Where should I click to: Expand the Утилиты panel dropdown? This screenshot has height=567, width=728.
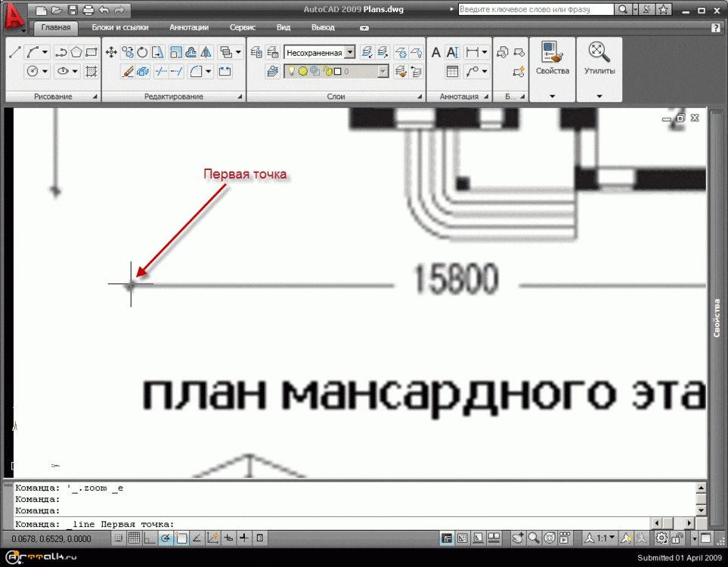pos(599,96)
